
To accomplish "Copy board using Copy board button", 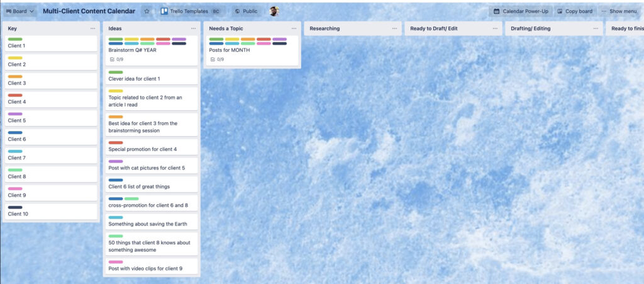I will tap(575, 11).
